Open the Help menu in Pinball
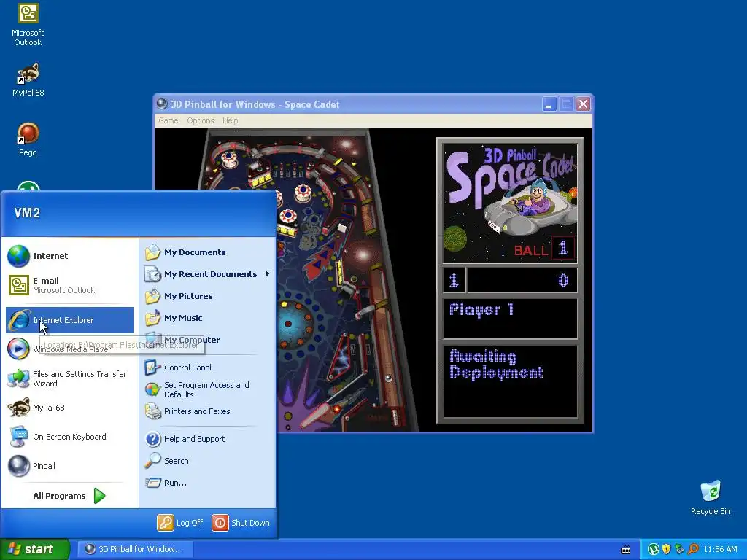This screenshot has width=747, height=560. click(x=230, y=120)
